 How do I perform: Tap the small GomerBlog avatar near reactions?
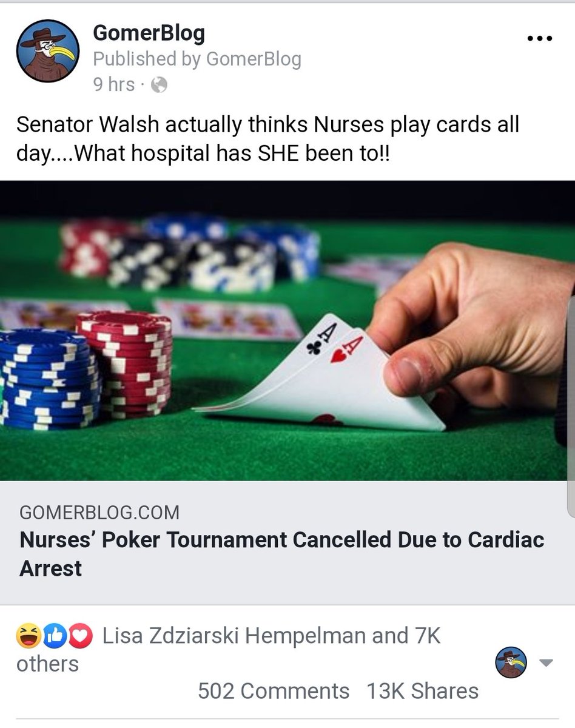click(x=511, y=662)
